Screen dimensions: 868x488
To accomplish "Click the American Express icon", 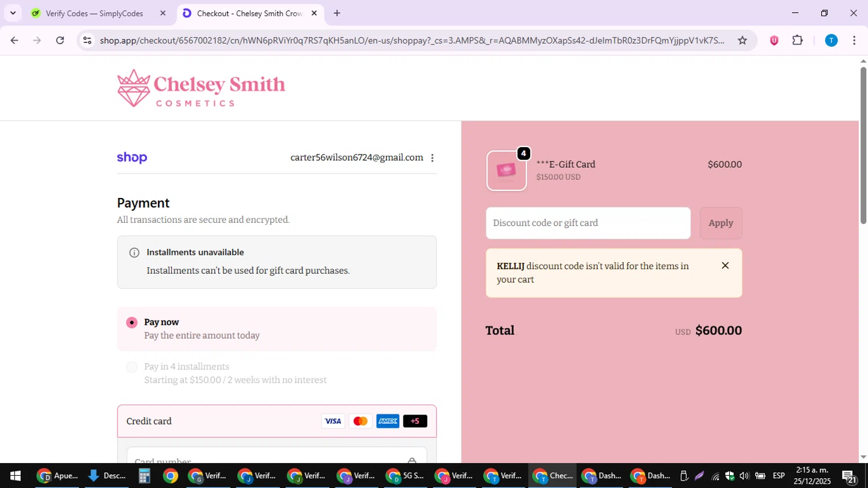I will (388, 421).
